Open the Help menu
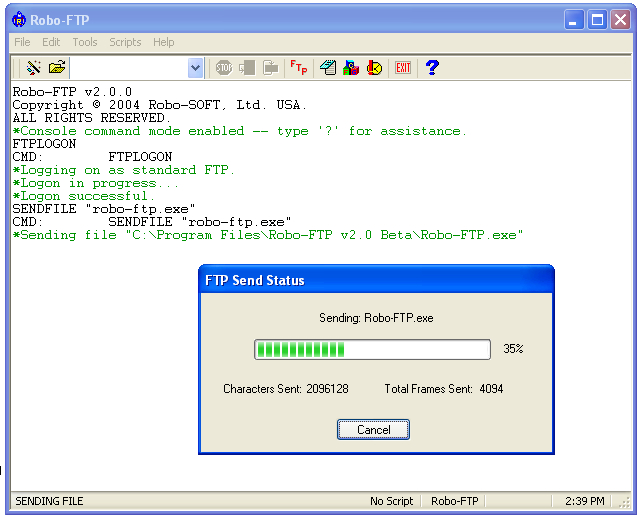 tap(163, 42)
